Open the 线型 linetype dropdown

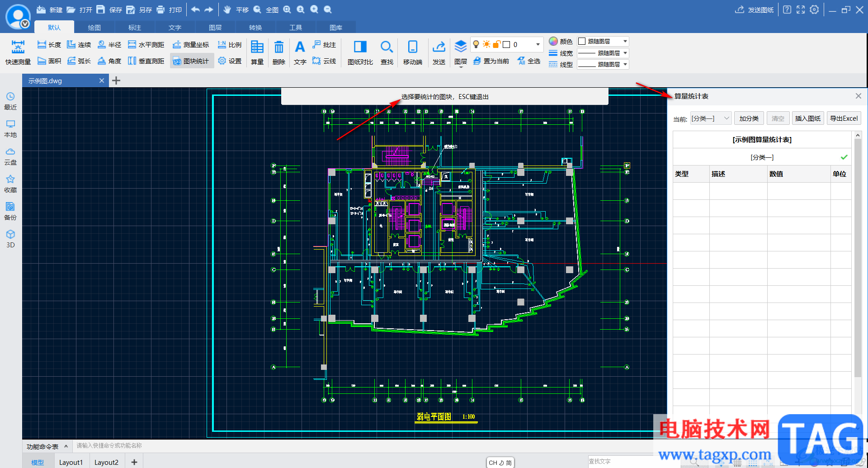tap(603, 64)
